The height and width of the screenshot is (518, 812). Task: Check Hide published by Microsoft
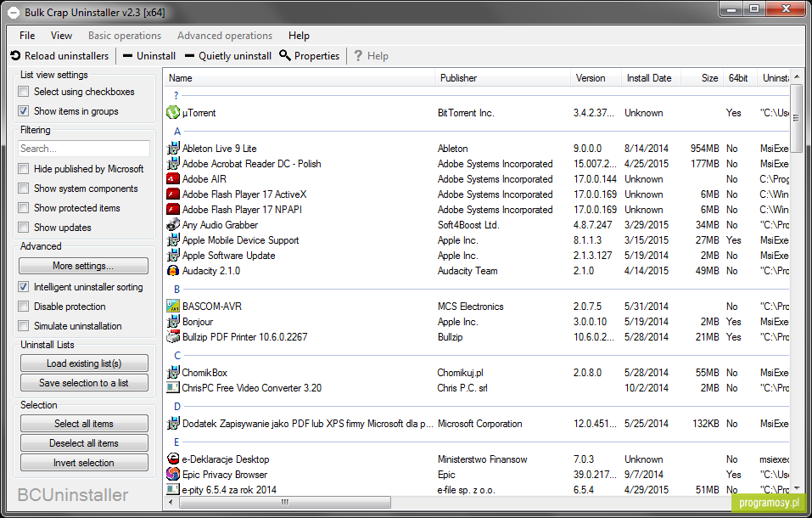[23, 169]
